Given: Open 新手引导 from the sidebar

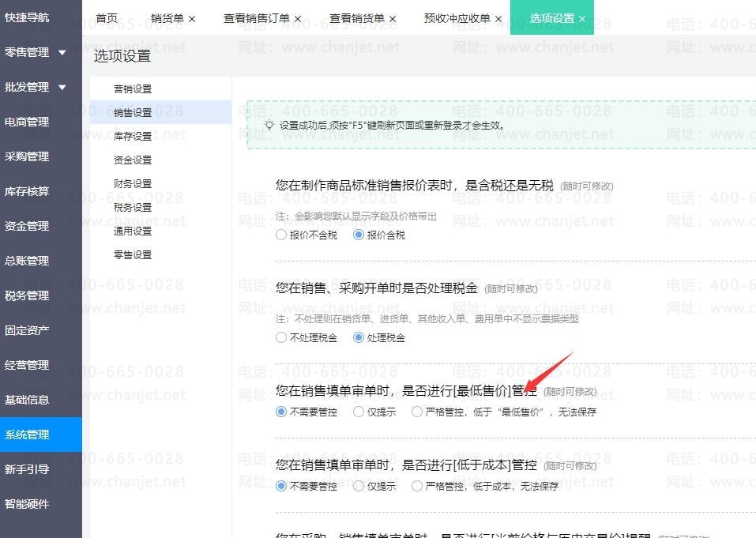Looking at the screenshot, I should pos(27,470).
